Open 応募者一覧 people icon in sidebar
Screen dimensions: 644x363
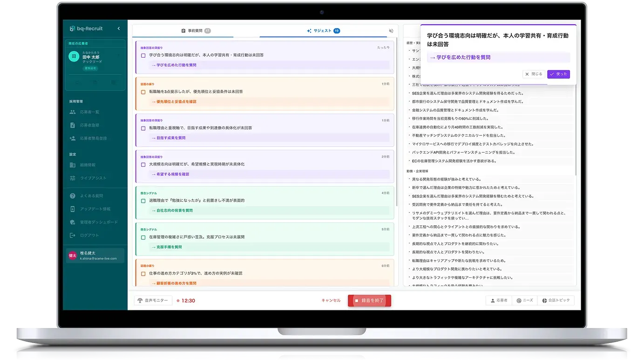pos(72,112)
